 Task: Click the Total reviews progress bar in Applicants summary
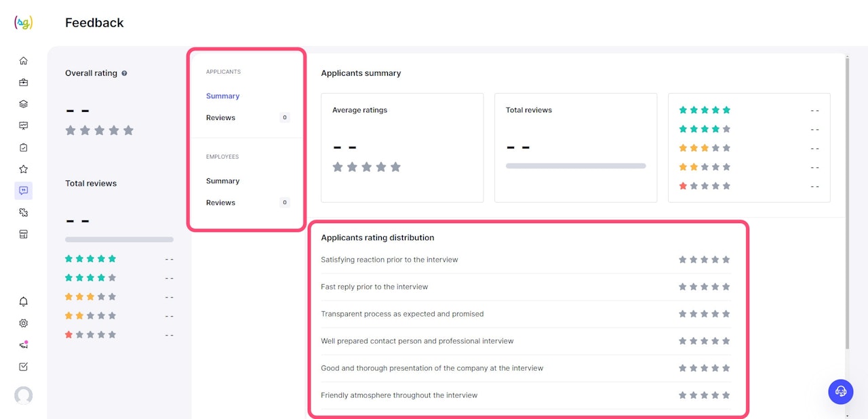tap(576, 166)
